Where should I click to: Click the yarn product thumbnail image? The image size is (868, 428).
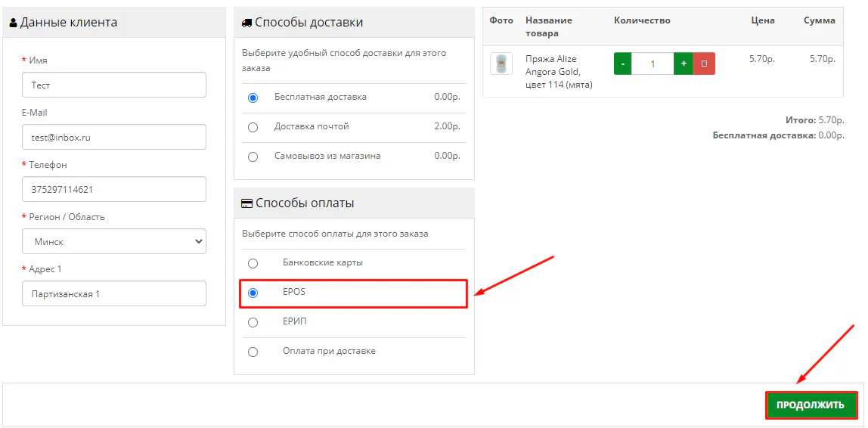(x=501, y=64)
